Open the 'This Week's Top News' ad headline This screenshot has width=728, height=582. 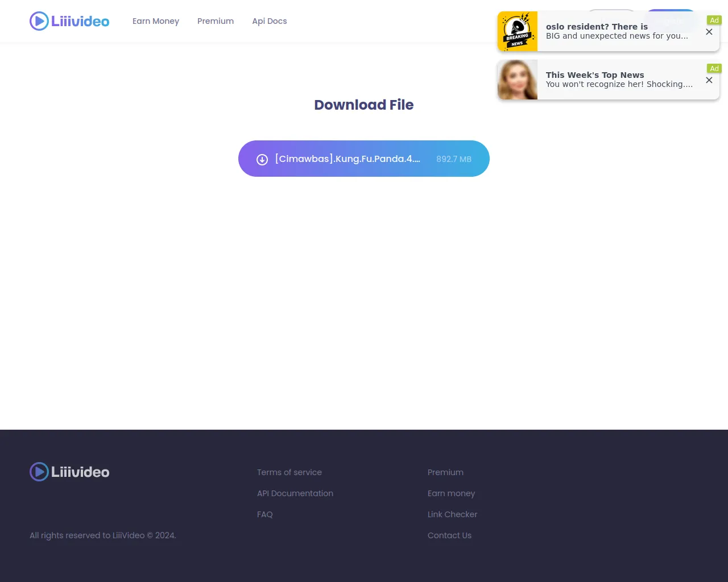pyautogui.click(x=595, y=75)
